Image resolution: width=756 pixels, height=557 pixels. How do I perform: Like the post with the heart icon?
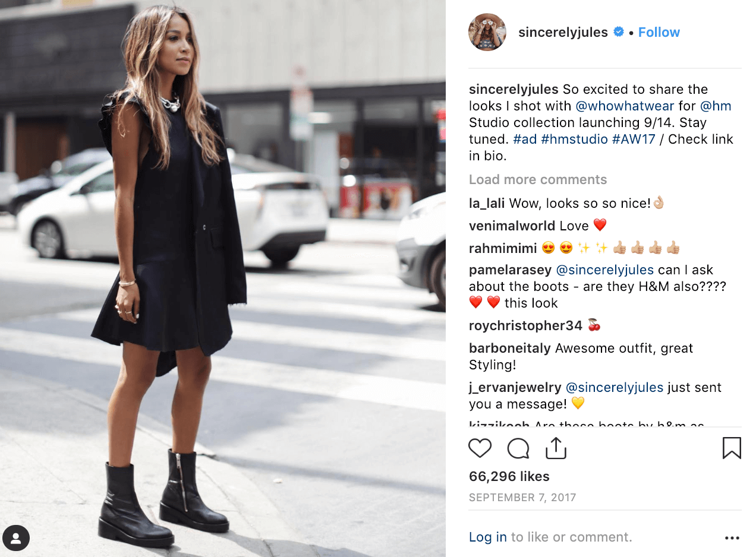(480, 448)
